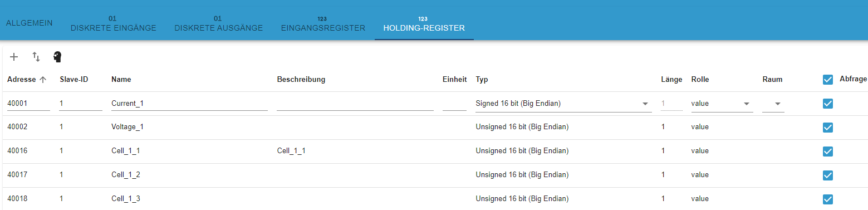868x210 pixels.
Task: Click sort arrow next to Adresse header
Action: point(43,80)
